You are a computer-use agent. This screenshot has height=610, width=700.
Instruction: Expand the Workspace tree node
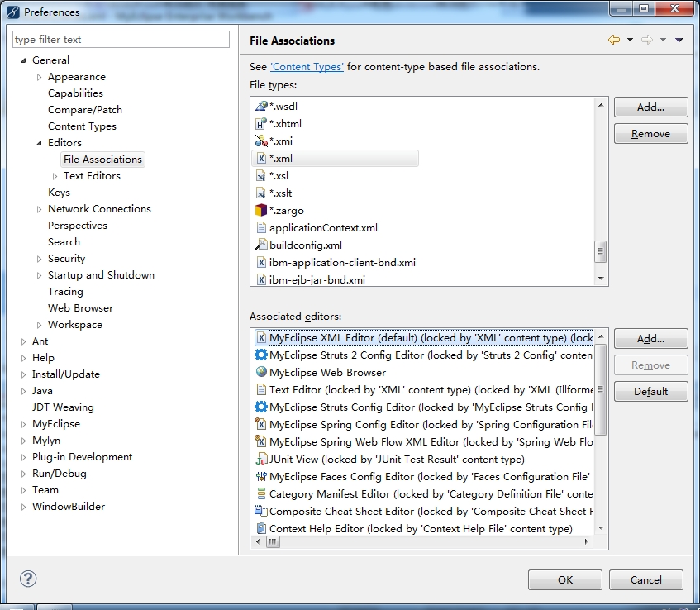pyautogui.click(x=39, y=325)
